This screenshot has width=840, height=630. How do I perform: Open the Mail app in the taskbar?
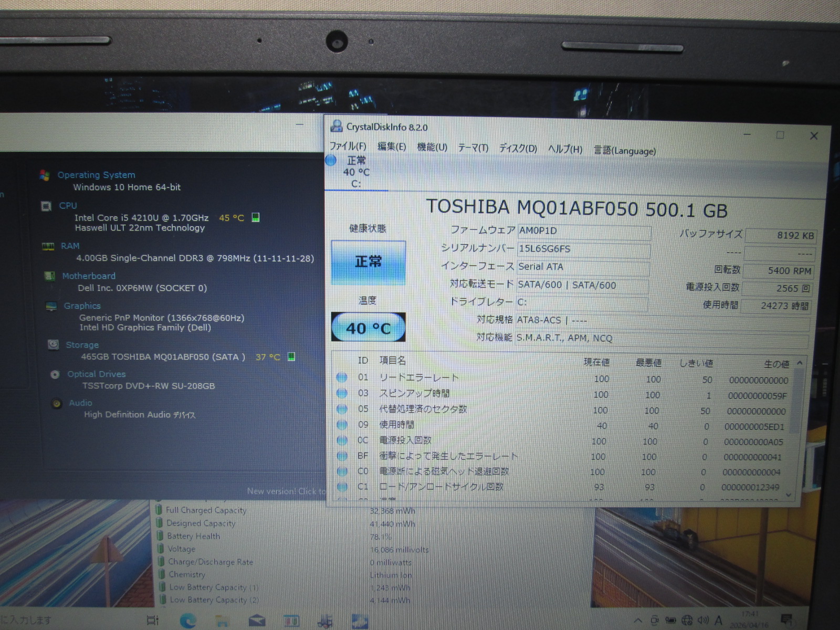pos(257,622)
